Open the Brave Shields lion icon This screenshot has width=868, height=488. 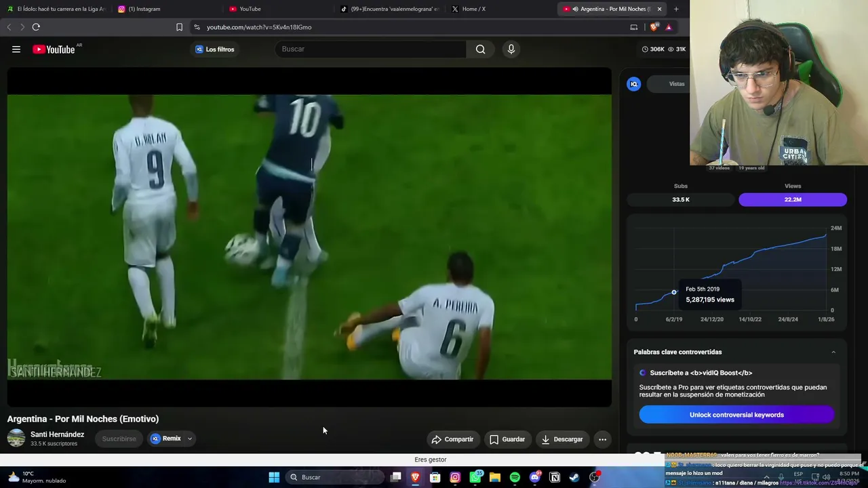pos(654,27)
